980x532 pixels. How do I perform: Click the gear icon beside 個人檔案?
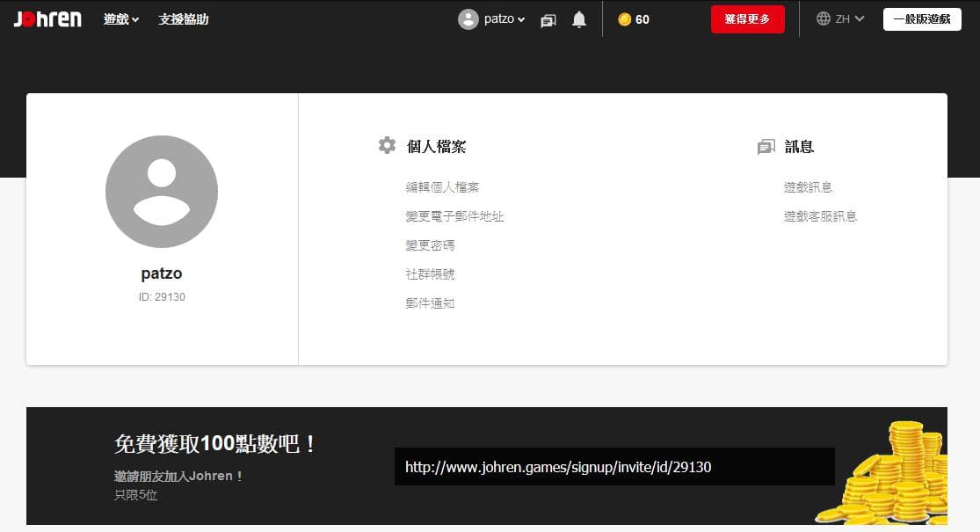387,145
